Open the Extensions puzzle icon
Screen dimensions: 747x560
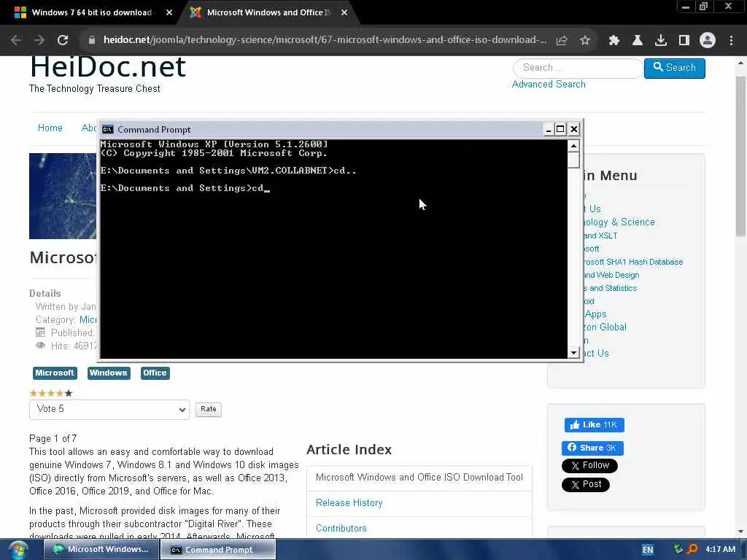point(614,41)
